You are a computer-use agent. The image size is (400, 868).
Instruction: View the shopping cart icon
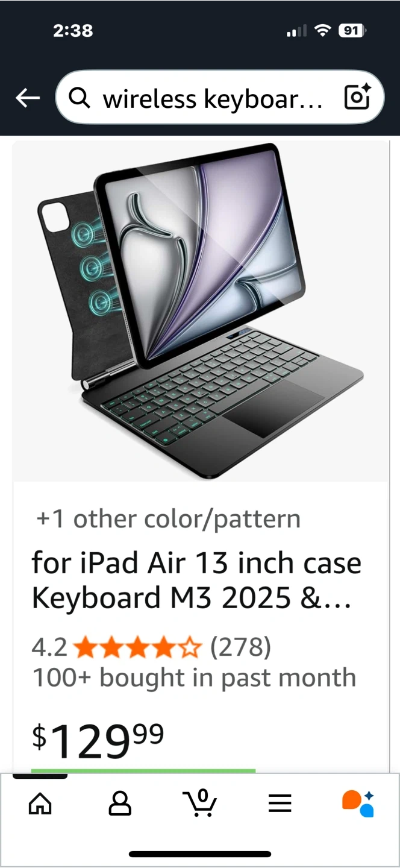(x=200, y=803)
